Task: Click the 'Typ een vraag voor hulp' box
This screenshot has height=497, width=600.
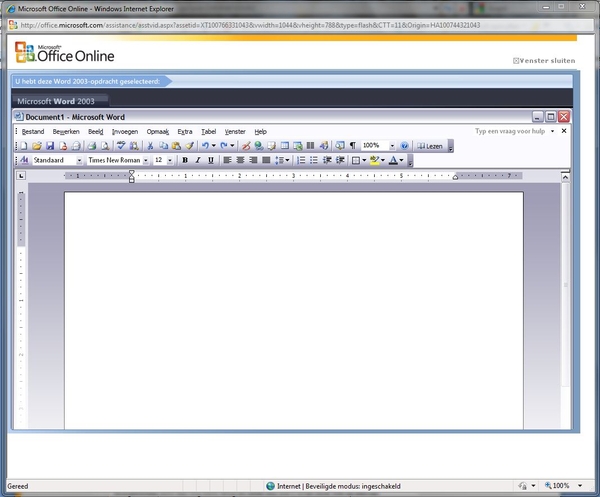Action: 511,131
